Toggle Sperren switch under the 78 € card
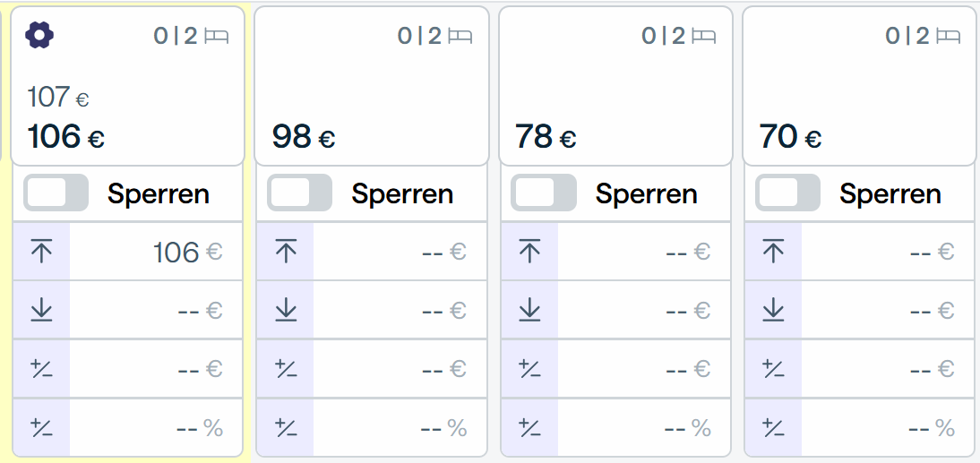This screenshot has width=980, height=463. (543, 193)
